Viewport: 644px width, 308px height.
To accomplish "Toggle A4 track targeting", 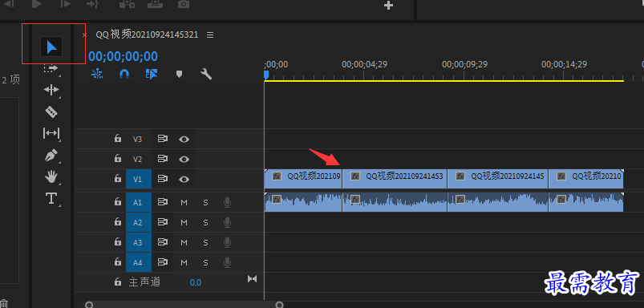I will coord(139,262).
